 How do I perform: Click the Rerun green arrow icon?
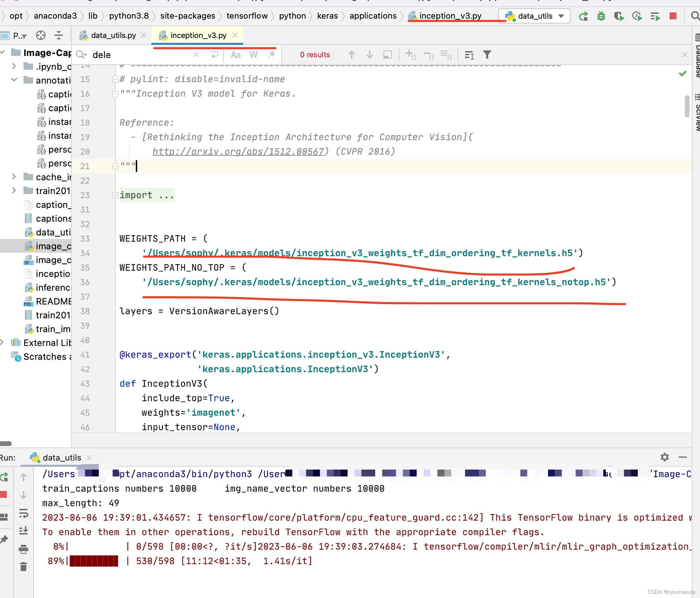(x=584, y=16)
